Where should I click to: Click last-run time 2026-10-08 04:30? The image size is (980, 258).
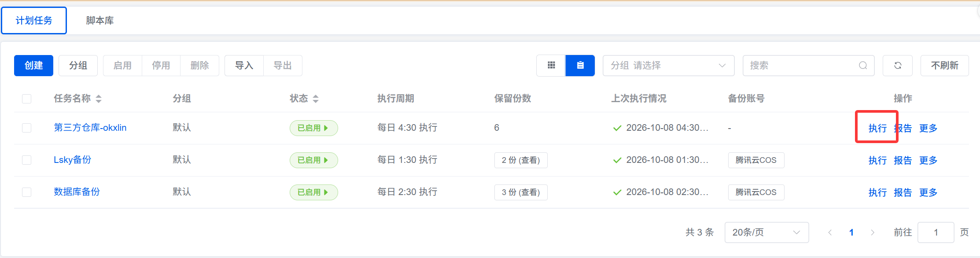click(667, 128)
